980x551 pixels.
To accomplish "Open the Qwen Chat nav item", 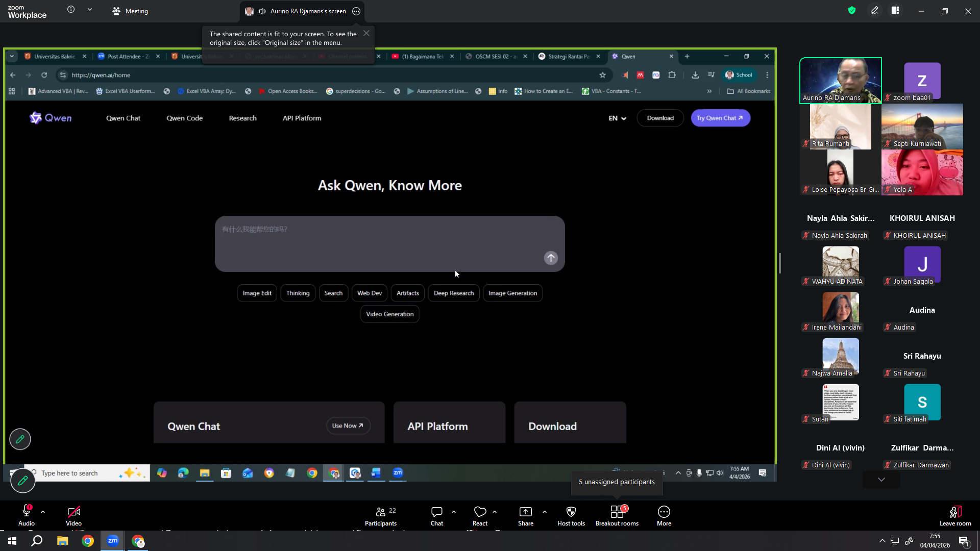I will tap(123, 118).
